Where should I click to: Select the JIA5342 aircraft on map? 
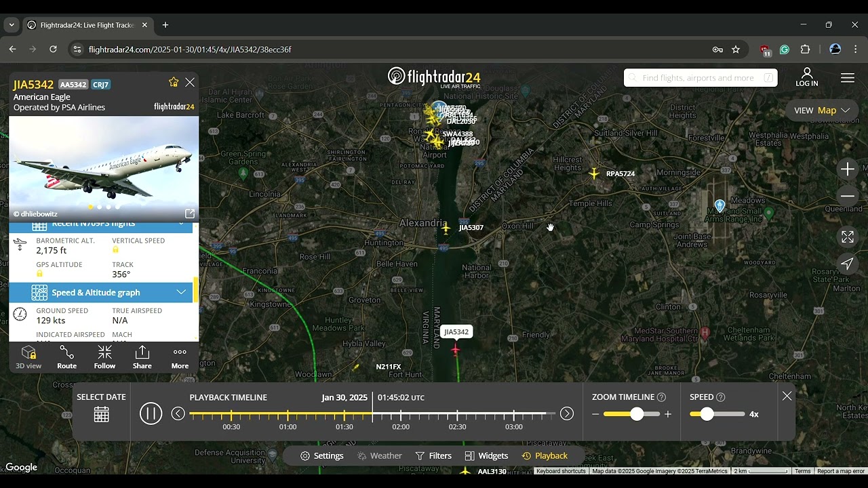pyautogui.click(x=455, y=349)
